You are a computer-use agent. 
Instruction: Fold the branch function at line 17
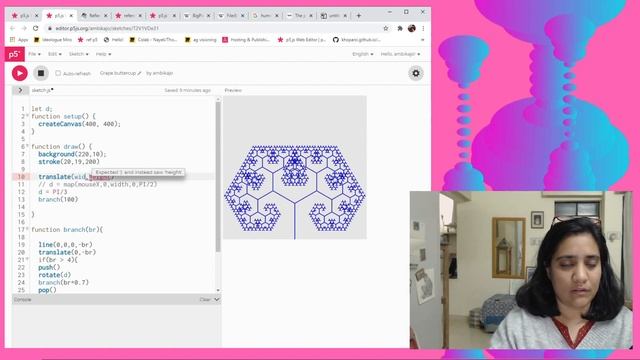coord(27,230)
